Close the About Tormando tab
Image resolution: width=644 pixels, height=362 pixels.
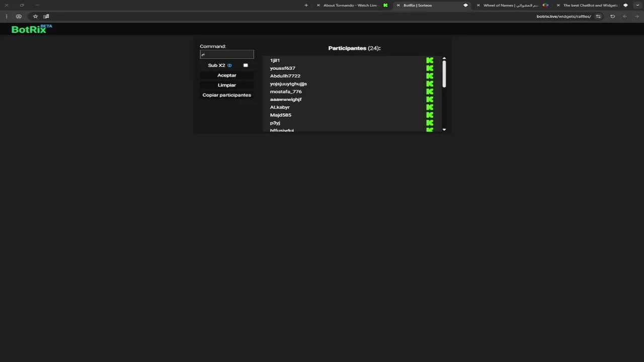tap(318, 5)
